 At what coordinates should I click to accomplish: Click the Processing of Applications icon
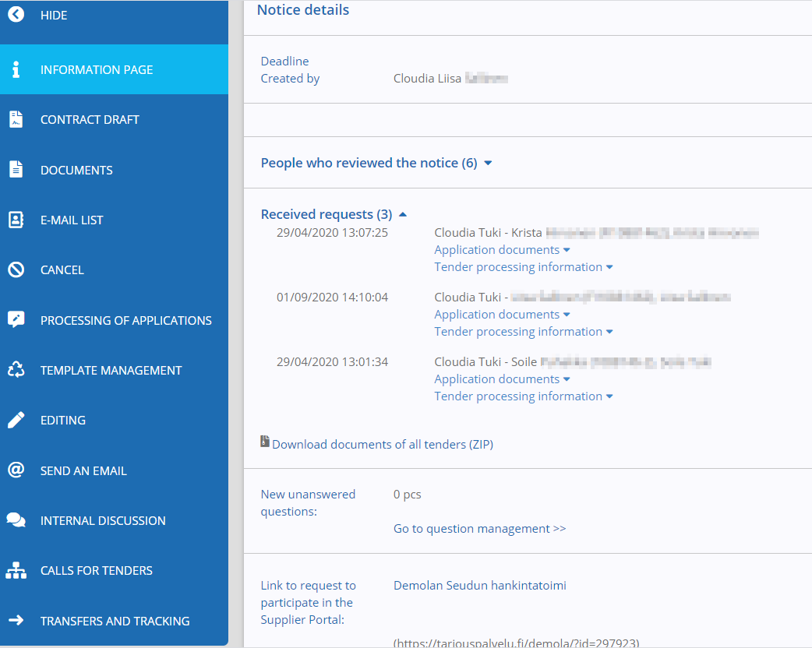coord(16,320)
